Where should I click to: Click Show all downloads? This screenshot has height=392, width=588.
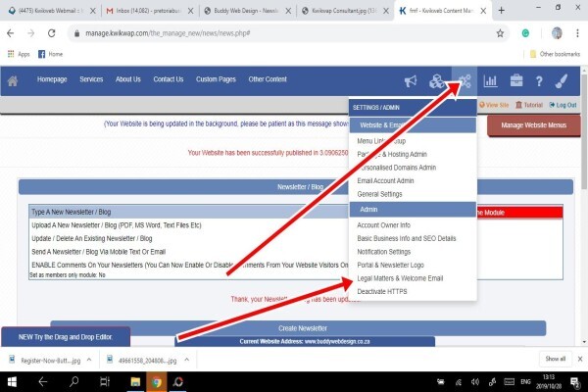point(556,359)
